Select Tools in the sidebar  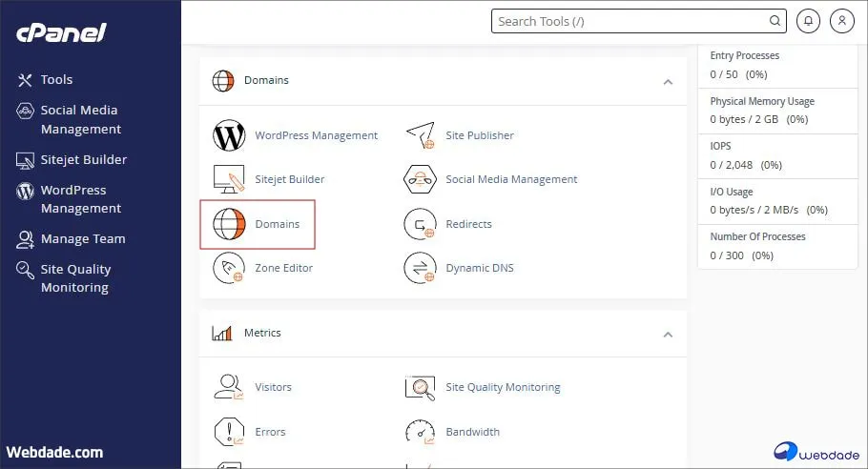56,80
